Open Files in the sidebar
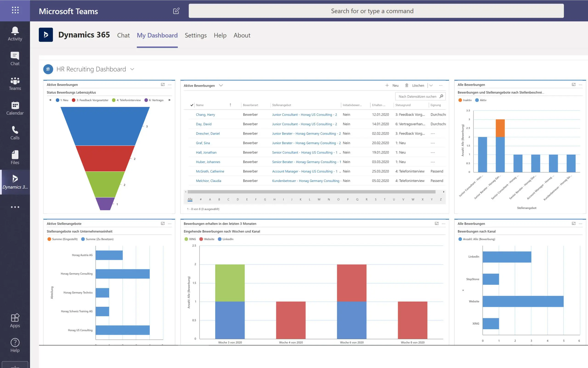The image size is (588, 368). point(15,158)
